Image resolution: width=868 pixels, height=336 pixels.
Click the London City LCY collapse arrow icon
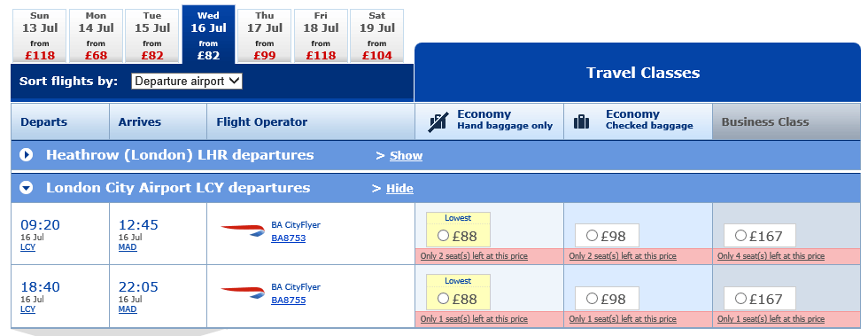(26, 188)
